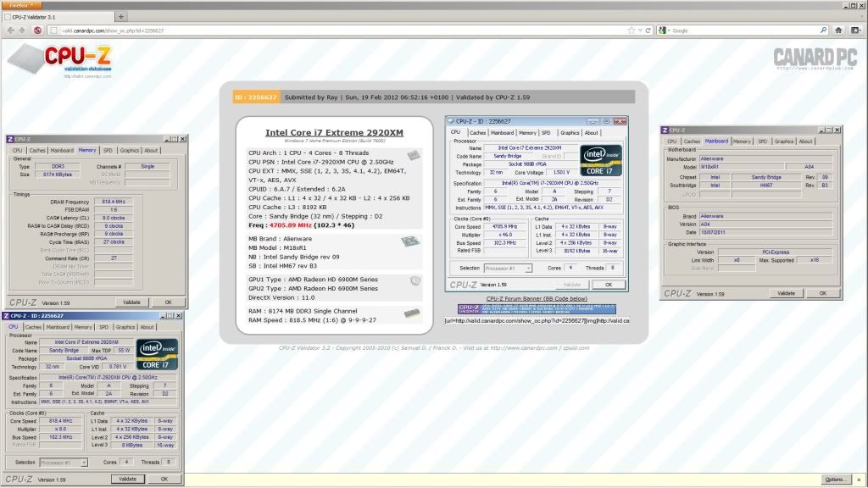Click the Canard PC logo
This screenshot has height=488, width=868.
815,58
